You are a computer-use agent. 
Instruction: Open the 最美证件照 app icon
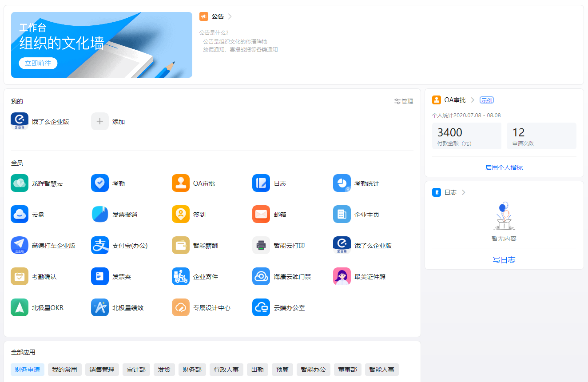(342, 277)
